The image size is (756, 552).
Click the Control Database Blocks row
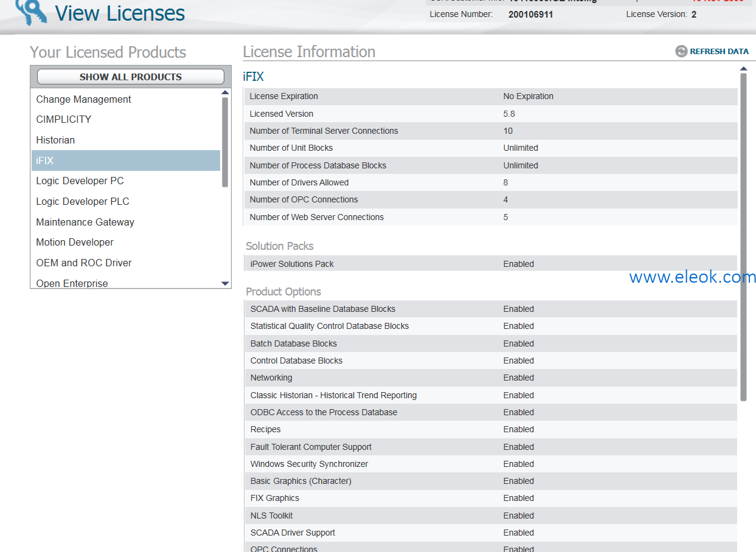pos(490,361)
